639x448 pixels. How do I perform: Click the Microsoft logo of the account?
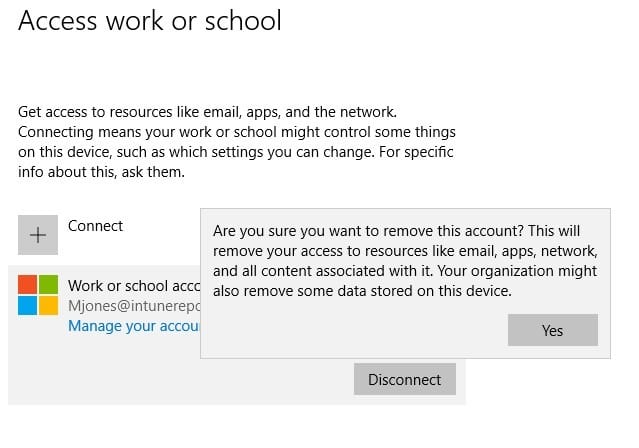[38, 295]
